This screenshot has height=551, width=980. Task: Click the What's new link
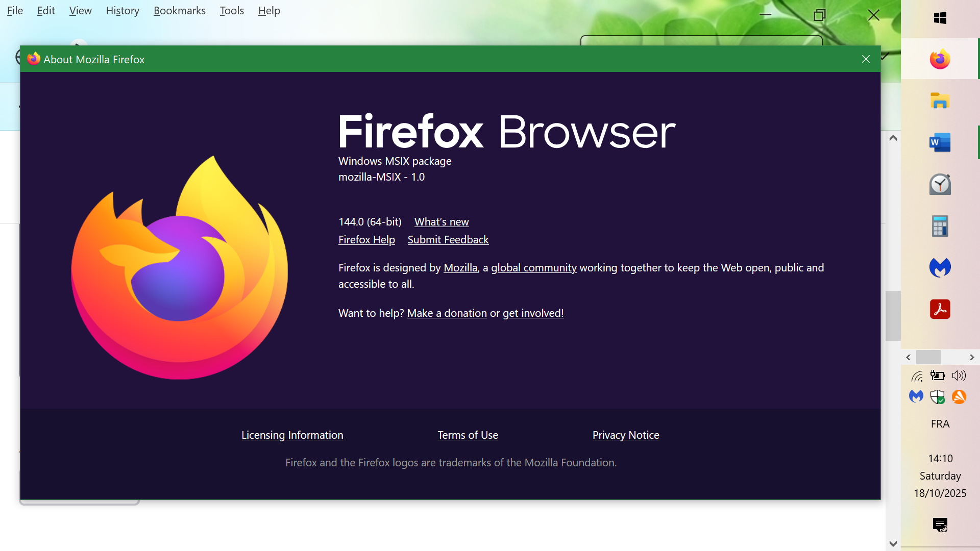441,222
